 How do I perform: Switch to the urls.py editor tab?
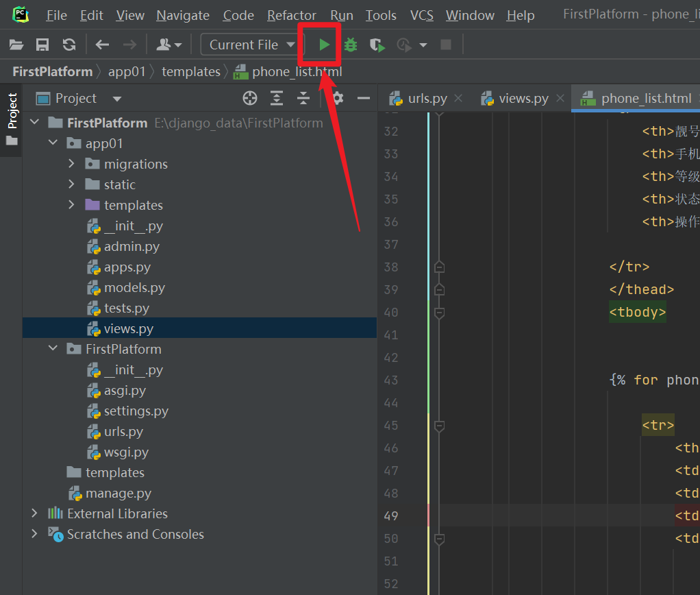click(427, 99)
